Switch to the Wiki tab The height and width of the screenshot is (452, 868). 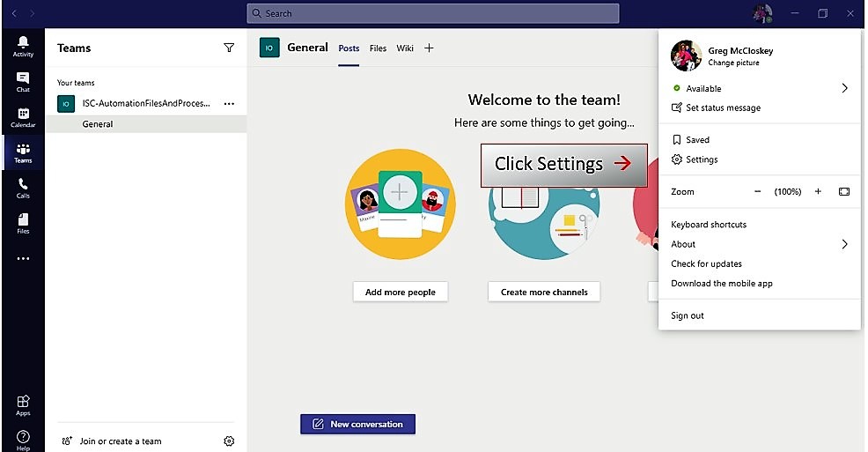(405, 48)
